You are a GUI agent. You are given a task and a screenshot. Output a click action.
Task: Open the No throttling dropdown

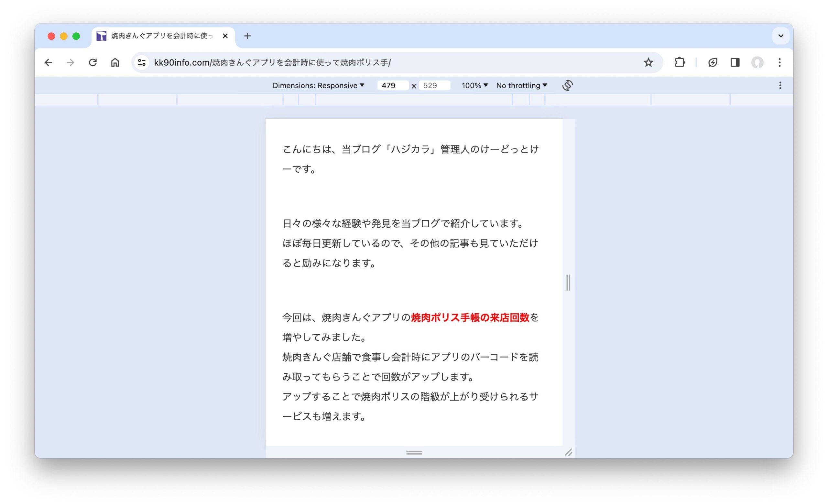521,86
